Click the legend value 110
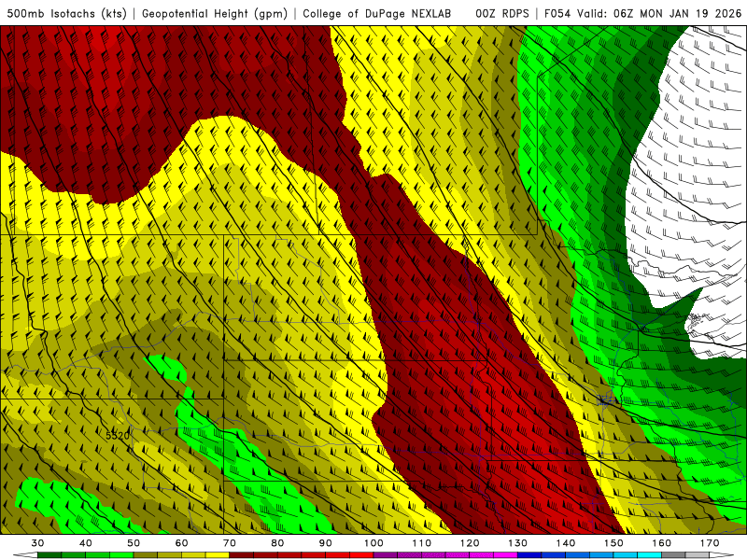This screenshot has width=747, height=560. 422,543
